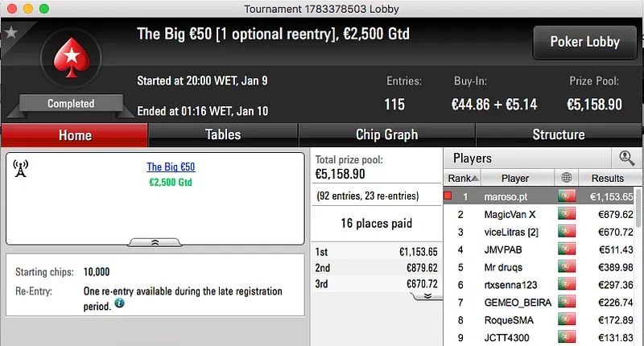Switch to the Tables tab
Viewport: 644px width, 346px height.
coord(223,135)
